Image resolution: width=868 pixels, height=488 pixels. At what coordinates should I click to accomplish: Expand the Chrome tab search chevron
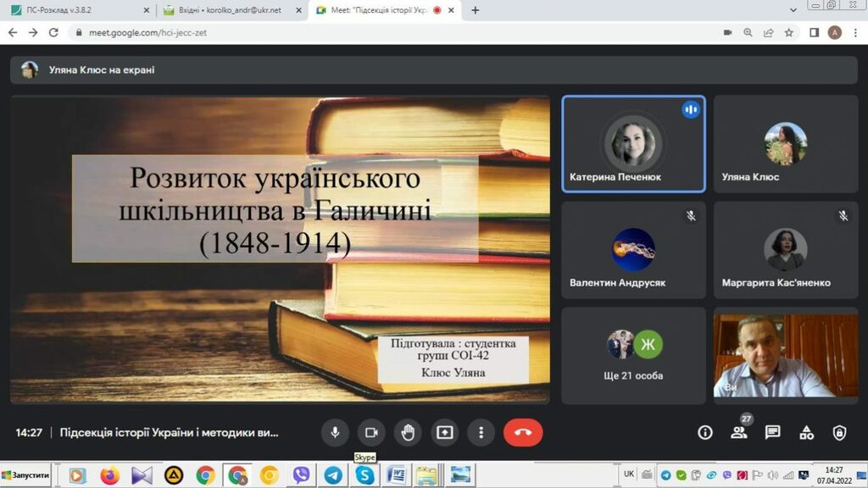tap(793, 10)
